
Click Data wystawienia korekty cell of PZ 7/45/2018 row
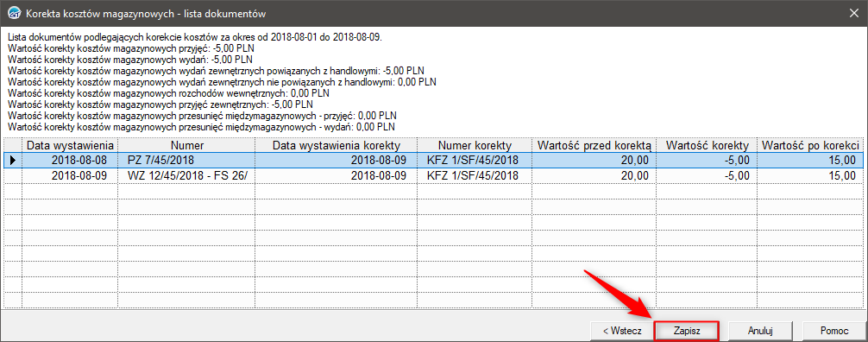pos(336,161)
